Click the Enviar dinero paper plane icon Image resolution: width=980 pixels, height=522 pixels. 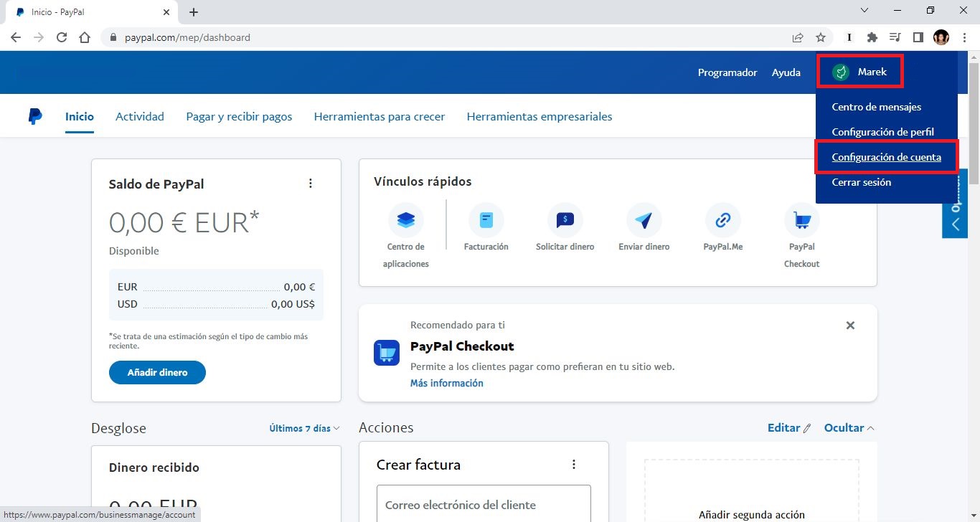click(644, 221)
